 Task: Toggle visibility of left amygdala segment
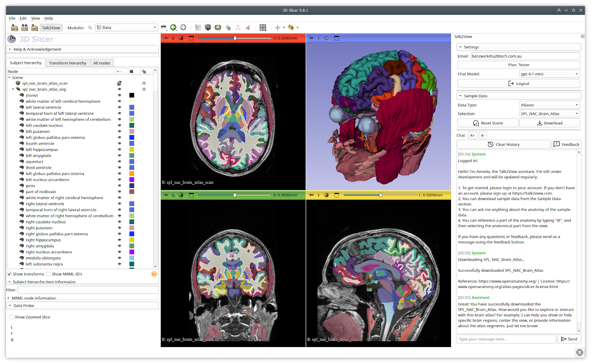click(x=119, y=156)
